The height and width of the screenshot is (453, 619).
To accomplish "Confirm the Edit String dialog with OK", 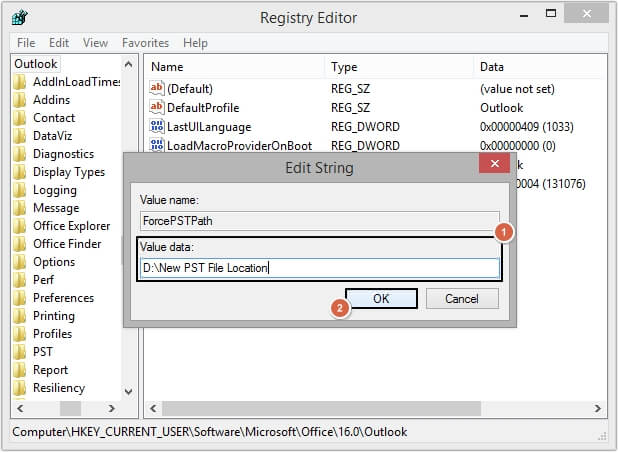I will [381, 299].
